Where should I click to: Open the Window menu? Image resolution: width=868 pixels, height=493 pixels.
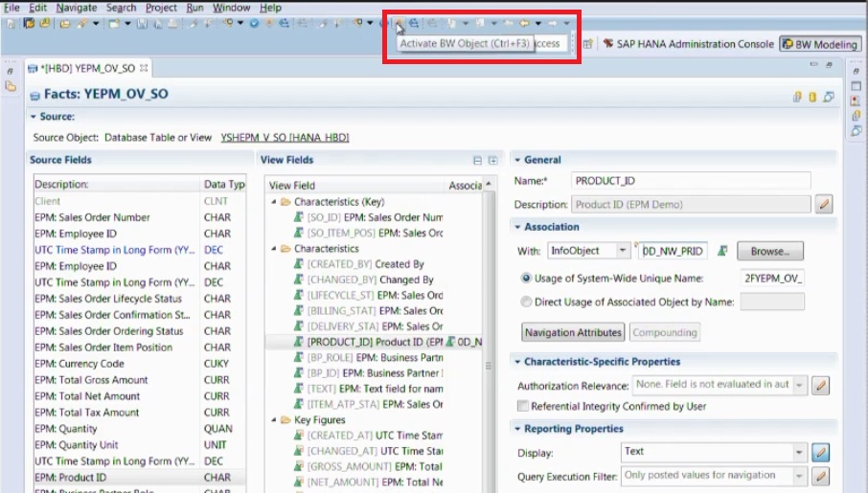tap(232, 8)
